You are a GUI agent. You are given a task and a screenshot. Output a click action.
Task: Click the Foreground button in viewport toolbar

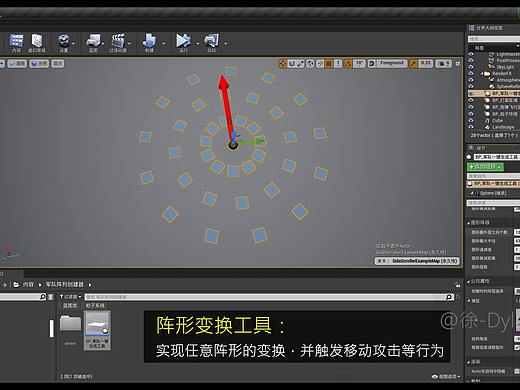[x=392, y=63]
